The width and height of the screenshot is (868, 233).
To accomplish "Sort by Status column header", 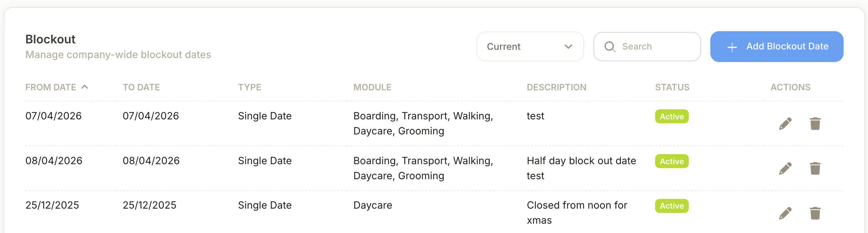I will coord(672,87).
